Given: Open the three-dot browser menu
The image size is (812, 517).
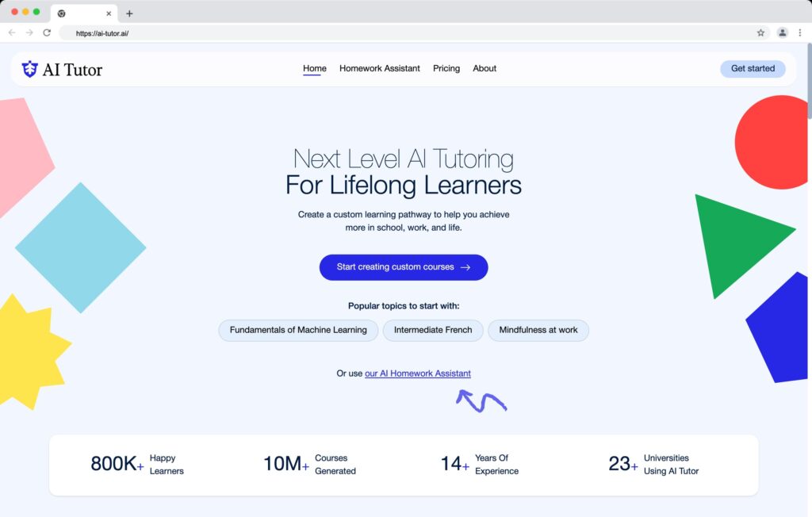Looking at the screenshot, I should pyautogui.click(x=801, y=33).
